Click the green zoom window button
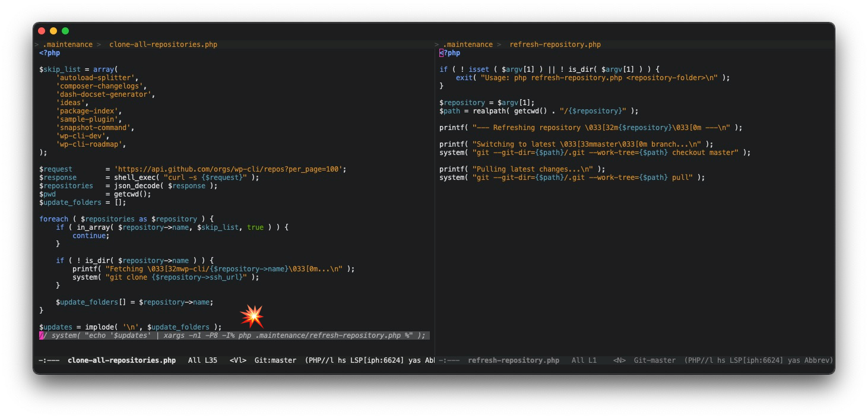This screenshot has width=868, height=418. tap(65, 31)
